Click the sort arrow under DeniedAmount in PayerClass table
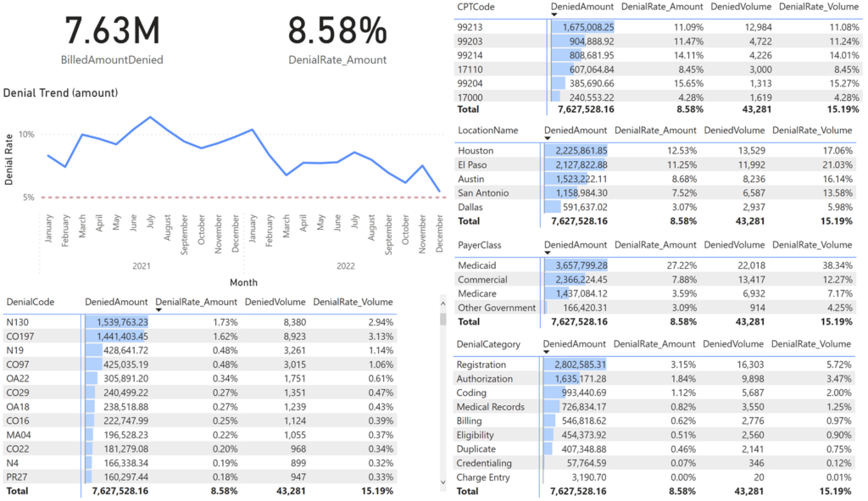 [548, 253]
